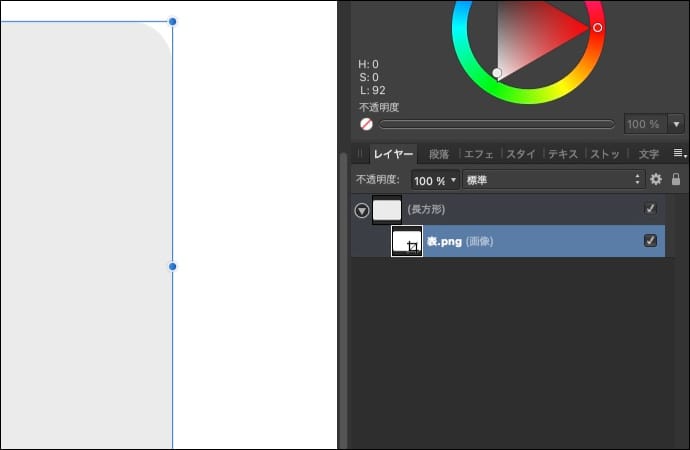690x450 pixels.
Task: Open the layer opacity 100% dropdown
Action: [x=435, y=180]
